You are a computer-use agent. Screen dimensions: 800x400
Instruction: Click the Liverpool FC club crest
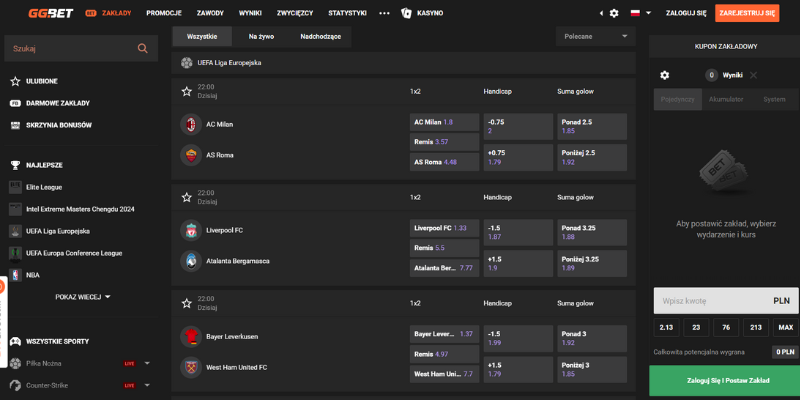coord(189,229)
